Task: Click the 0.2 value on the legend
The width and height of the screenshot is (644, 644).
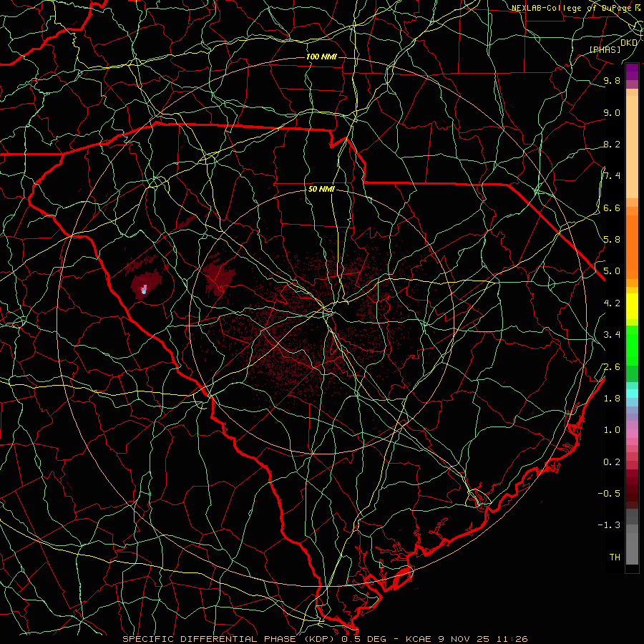Action: pyautogui.click(x=612, y=462)
